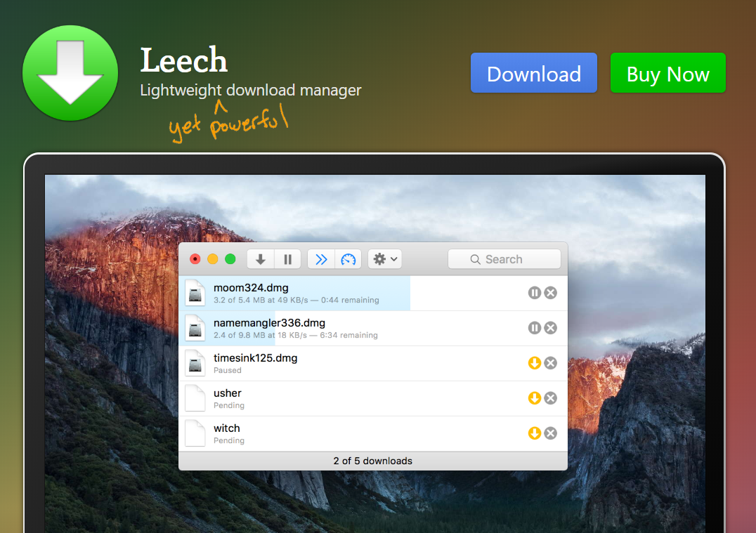
Task: Click the yellow minimize window button
Action: (x=213, y=259)
